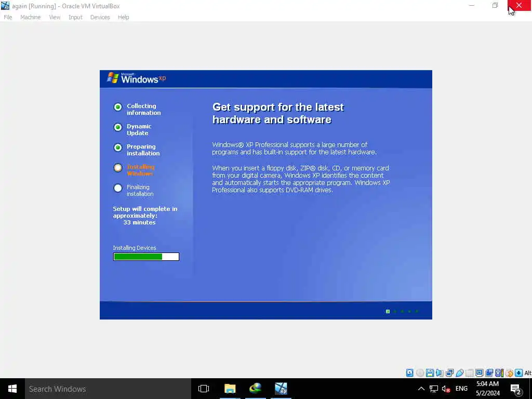
Task: Open File Explorer from taskbar
Action: click(230, 389)
